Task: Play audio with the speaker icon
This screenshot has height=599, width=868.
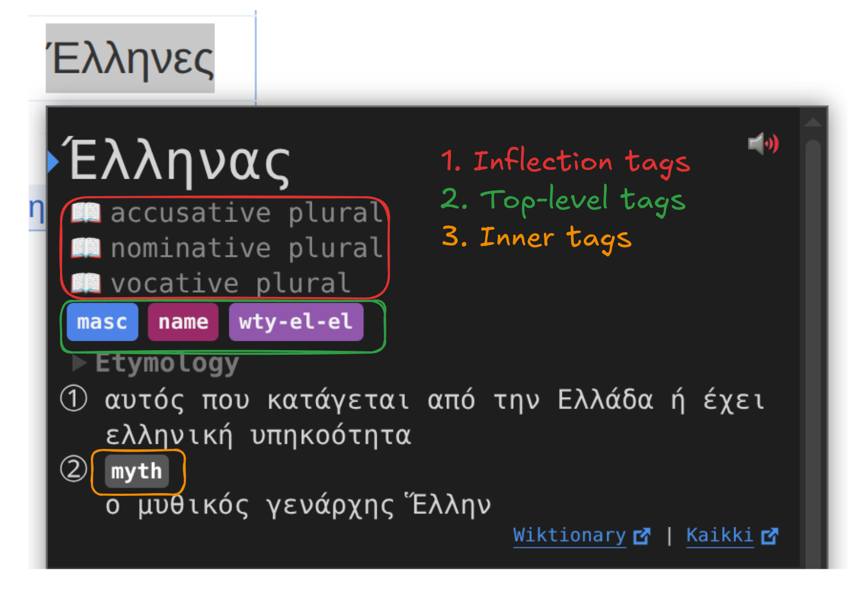Action: pos(763,144)
